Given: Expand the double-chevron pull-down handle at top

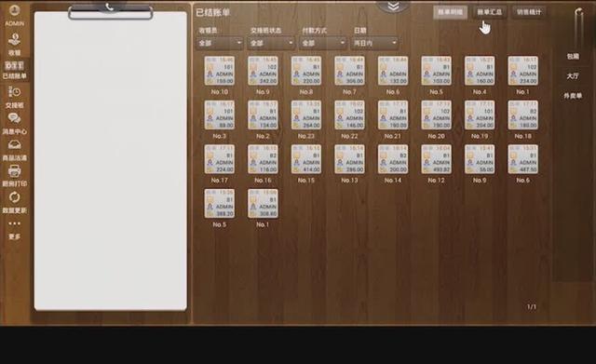Looking at the screenshot, I should [393, 6].
